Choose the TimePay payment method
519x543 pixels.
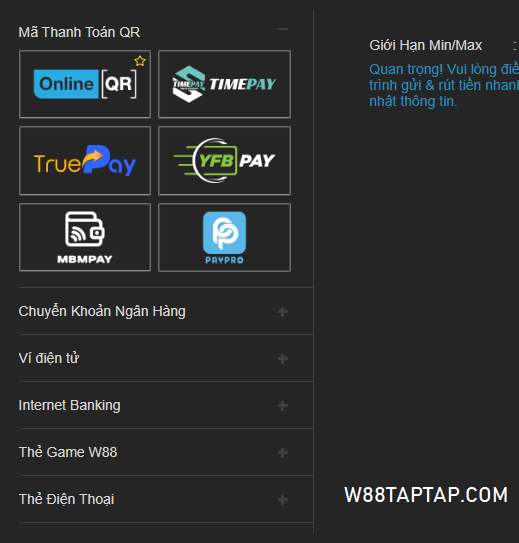[224, 84]
